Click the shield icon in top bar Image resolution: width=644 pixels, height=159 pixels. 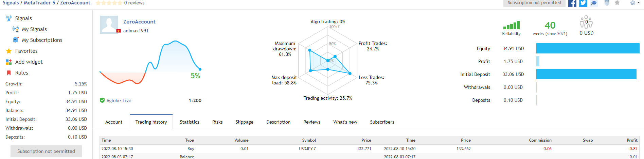pyautogui.click(x=607, y=3)
